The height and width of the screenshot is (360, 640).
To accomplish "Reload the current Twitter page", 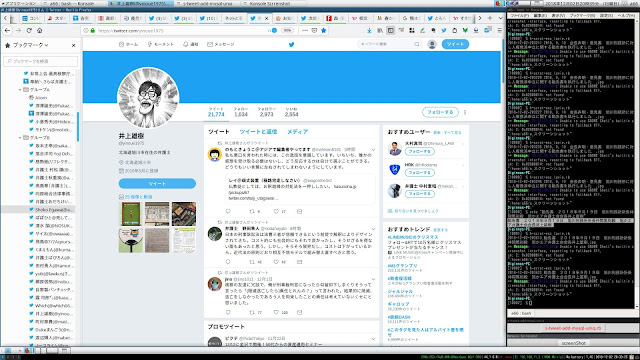I will coord(29,30).
